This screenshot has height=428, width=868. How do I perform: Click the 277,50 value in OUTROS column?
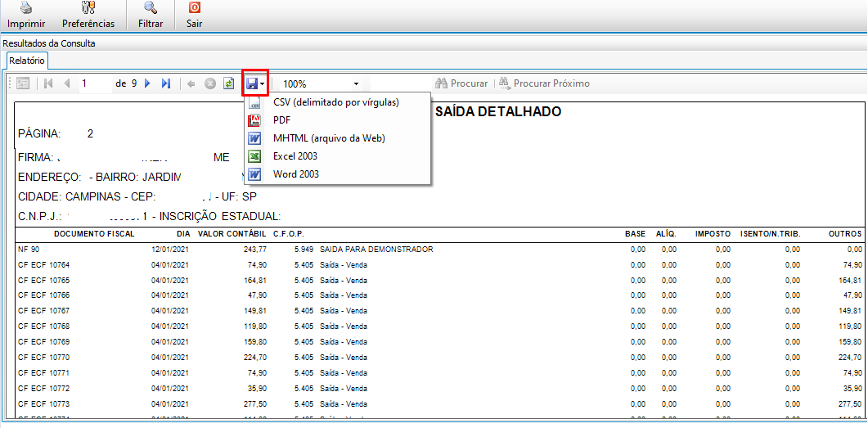pos(850,403)
